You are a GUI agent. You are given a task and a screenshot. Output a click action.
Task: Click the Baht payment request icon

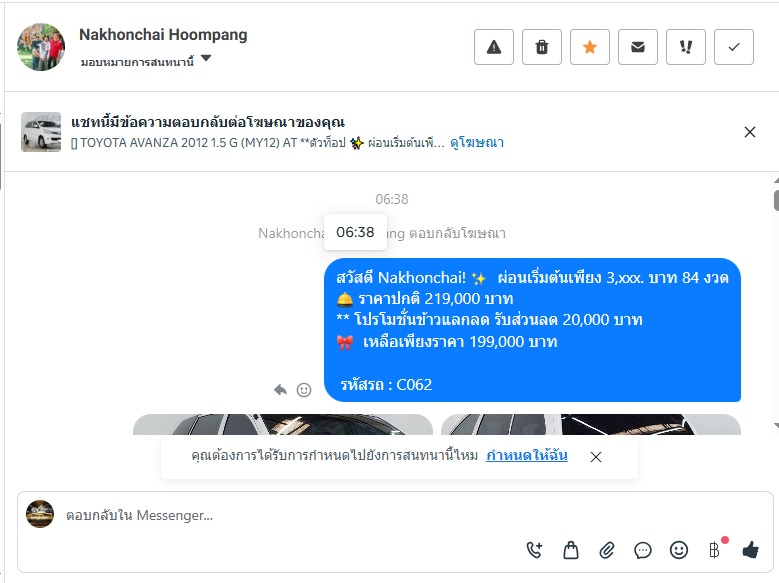coord(714,550)
